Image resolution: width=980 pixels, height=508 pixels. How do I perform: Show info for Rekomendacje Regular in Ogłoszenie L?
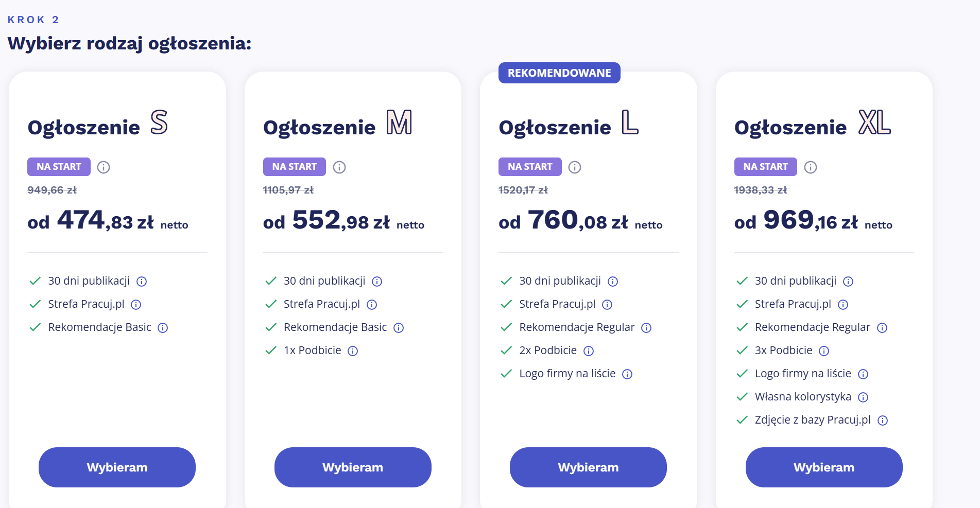coord(646,328)
